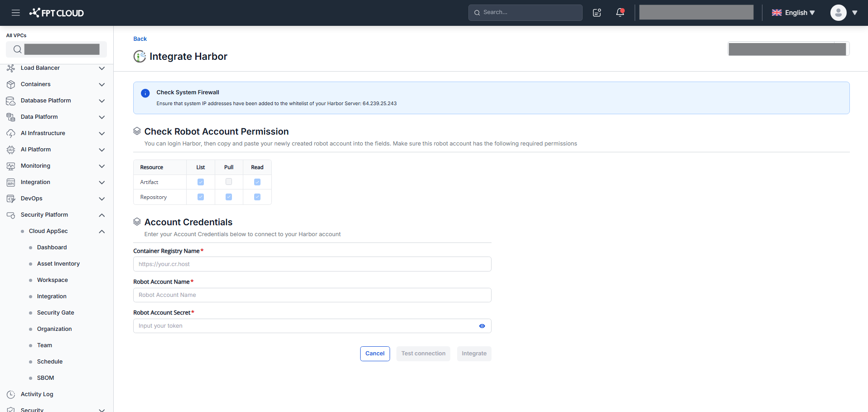Click the top Search box
Image resolution: width=868 pixels, height=412 pixels.
coord(526,13)
